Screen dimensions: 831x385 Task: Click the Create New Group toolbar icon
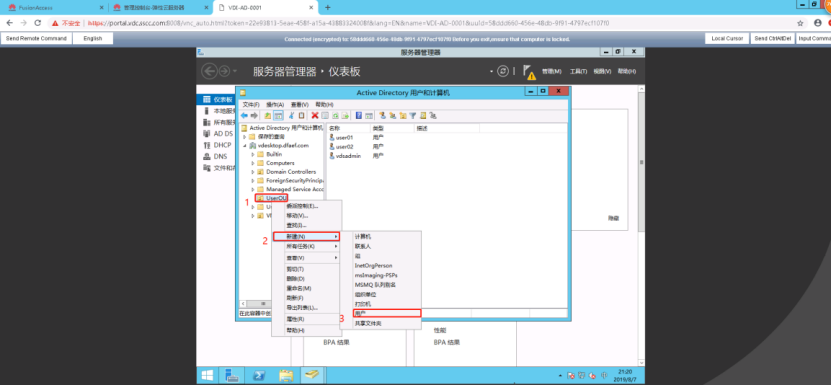393,116
